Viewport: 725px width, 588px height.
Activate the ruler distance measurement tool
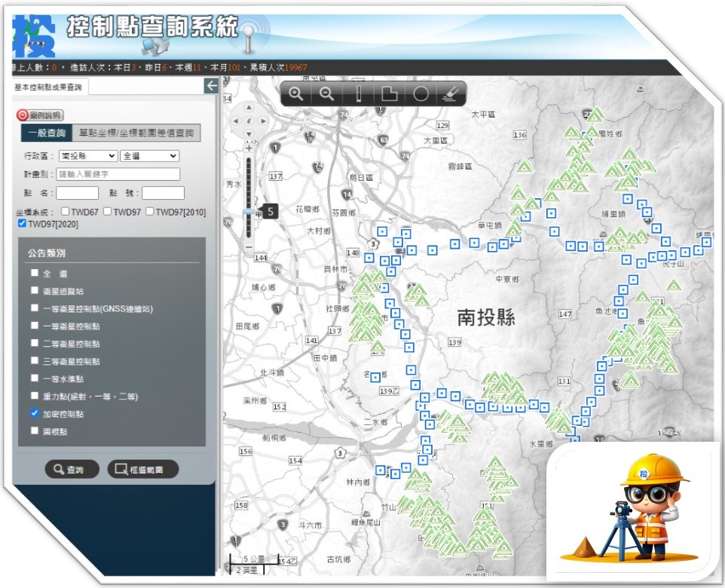358,94
